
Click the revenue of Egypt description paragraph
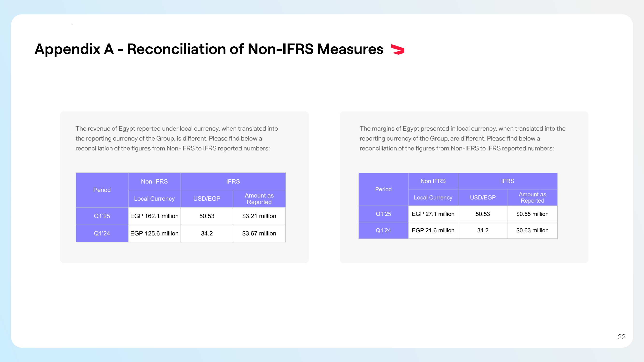click(x=177, y=138)
